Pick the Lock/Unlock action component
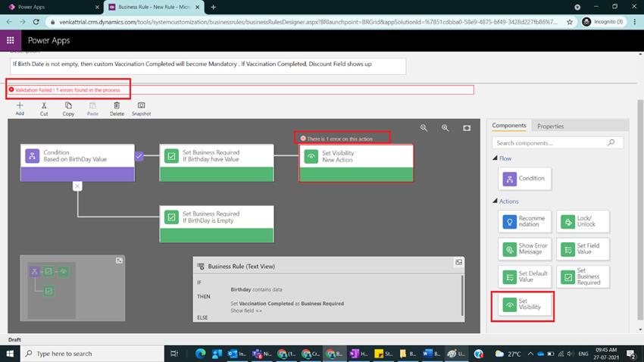This screenshot has height=362, width=644. [x=583, y=221]
